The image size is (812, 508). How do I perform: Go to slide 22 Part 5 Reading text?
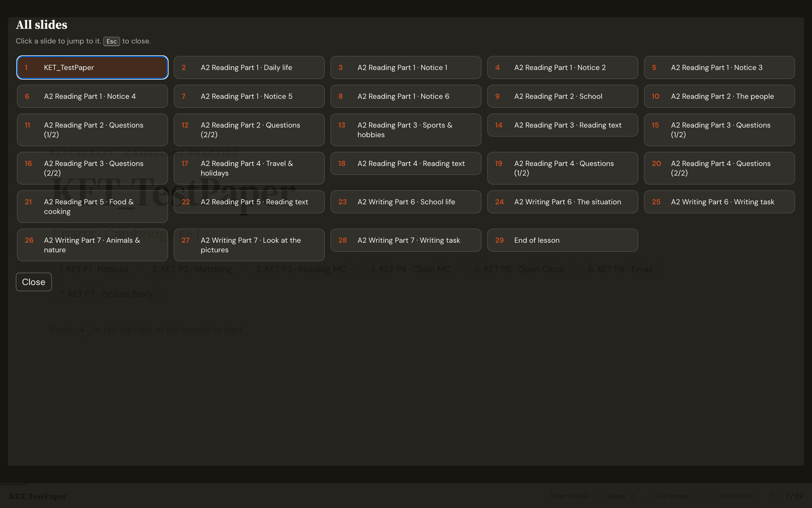pos(249,202)
